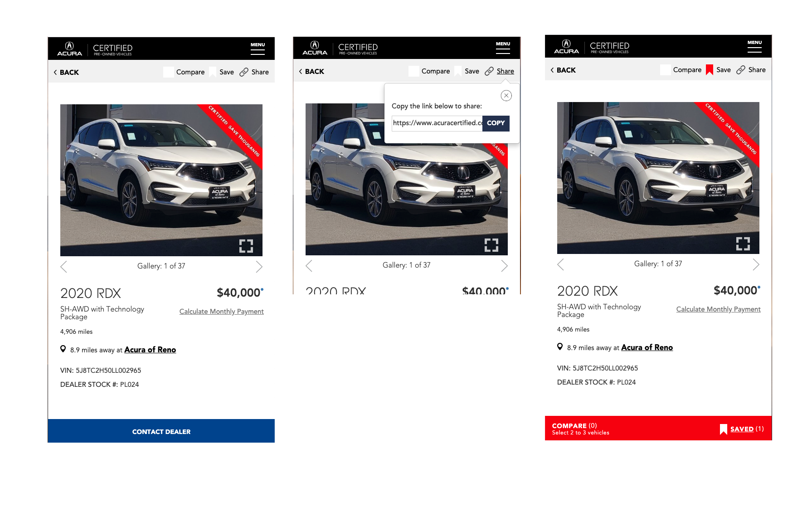
Task: Show the previous gallery photo in the right screen
Action: point(561,264)
